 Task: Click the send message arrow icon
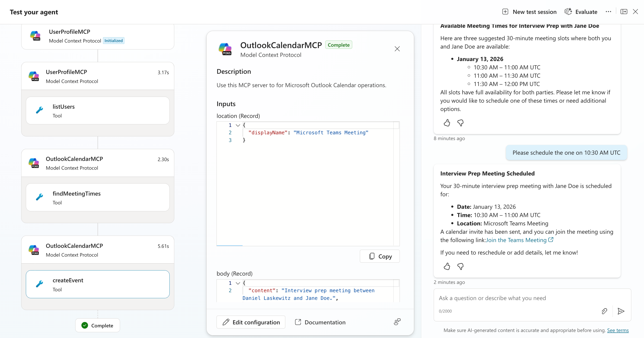click(621, 311)
